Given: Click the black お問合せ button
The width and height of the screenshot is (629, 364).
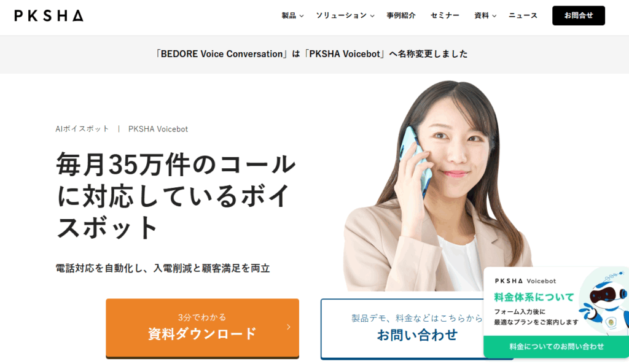Looking at the screenshot, I should 579,15.
